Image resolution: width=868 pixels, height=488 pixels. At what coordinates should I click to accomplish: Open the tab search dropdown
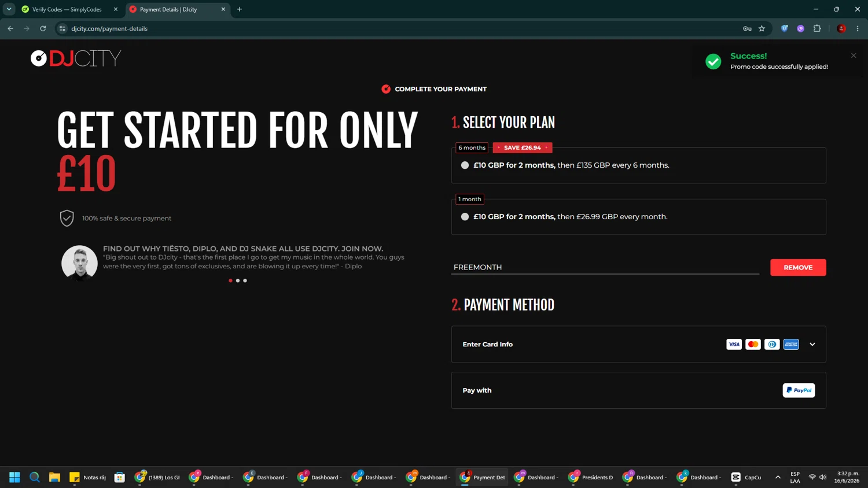9,9
